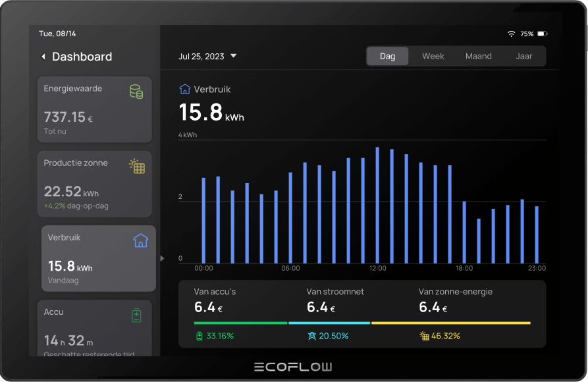
Task: Click the Wi-Fi status icon
Action: coord(511,34)
